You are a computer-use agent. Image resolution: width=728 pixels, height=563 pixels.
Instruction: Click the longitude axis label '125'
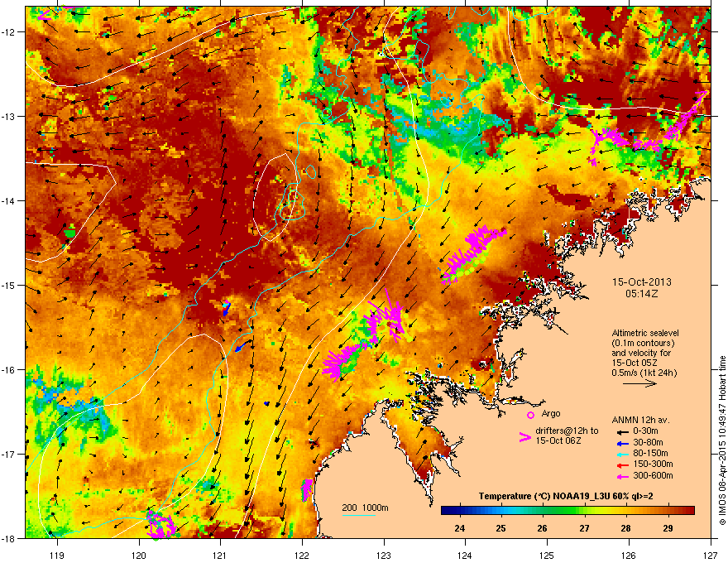point(547,555)
